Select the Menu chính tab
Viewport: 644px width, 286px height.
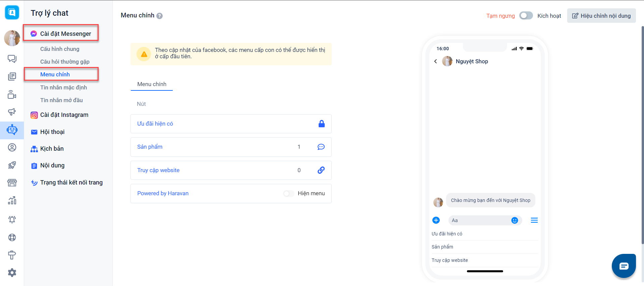tap(152, 84)
